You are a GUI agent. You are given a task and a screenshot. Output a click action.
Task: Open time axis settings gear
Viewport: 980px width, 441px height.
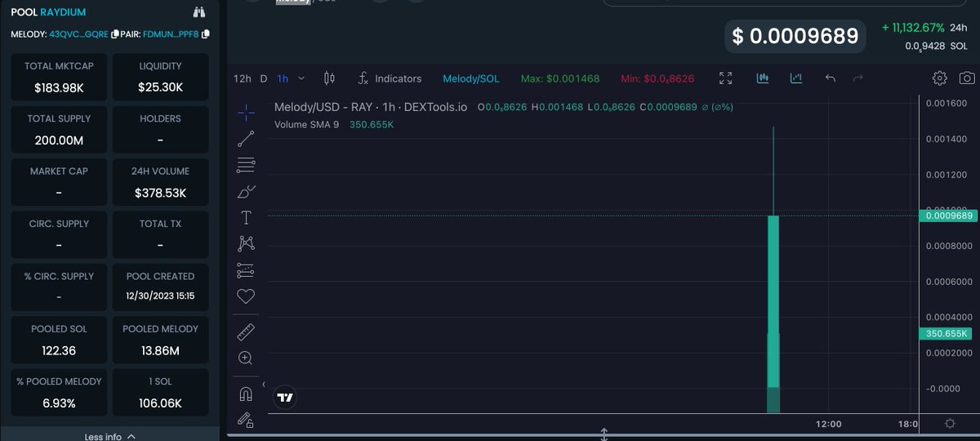click(x=949, y=424)
